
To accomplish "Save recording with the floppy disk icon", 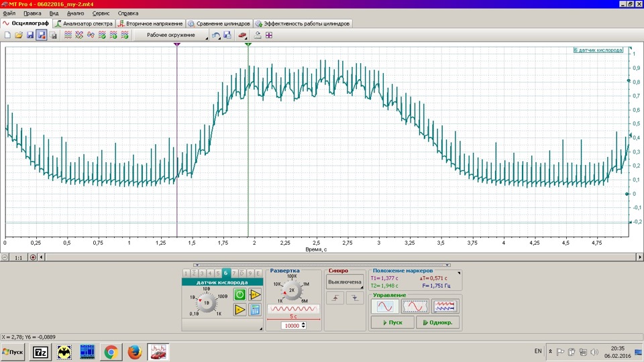I will tap(30, 36).
